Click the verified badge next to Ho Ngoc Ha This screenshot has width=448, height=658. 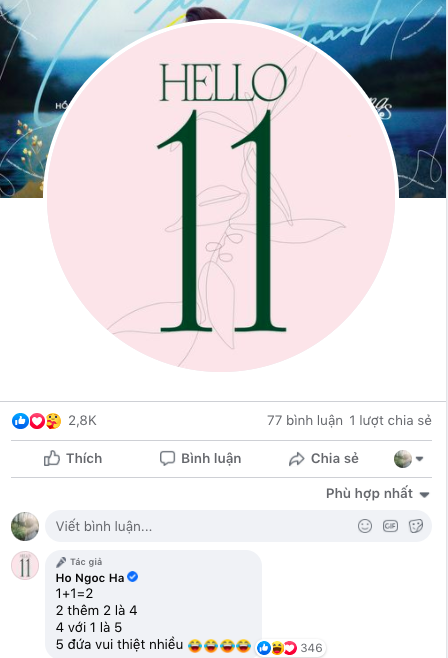(x=133, y=577)
